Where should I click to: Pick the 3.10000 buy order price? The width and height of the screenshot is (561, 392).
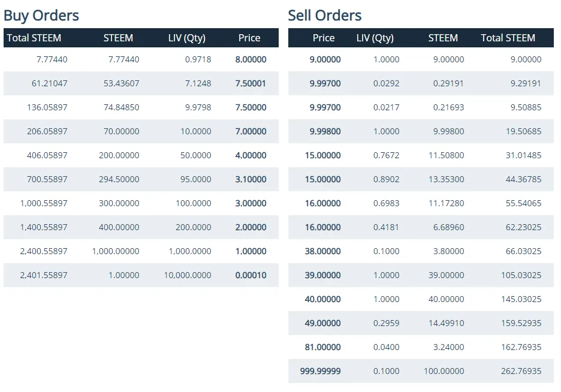(251, 179)
